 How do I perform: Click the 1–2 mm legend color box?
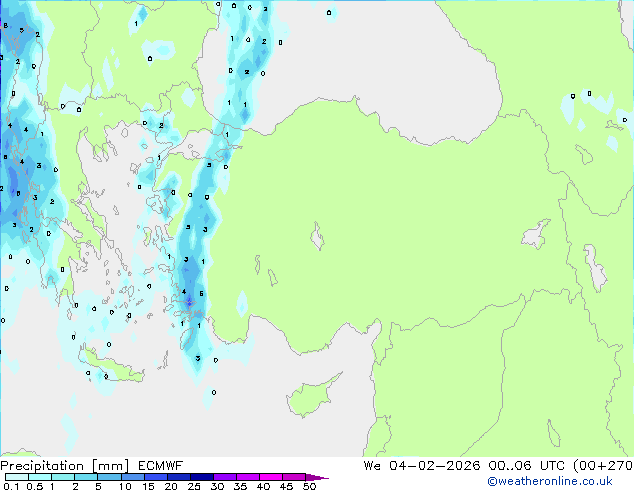coord(63,477)
